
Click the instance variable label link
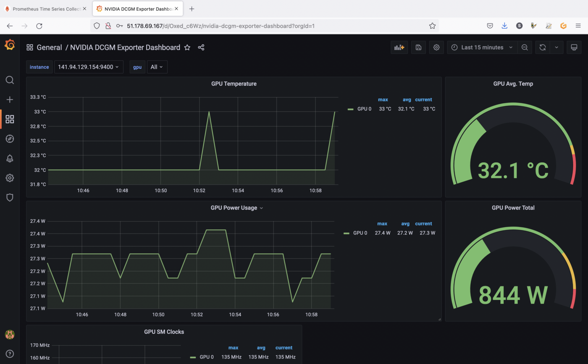pos(39,67)
